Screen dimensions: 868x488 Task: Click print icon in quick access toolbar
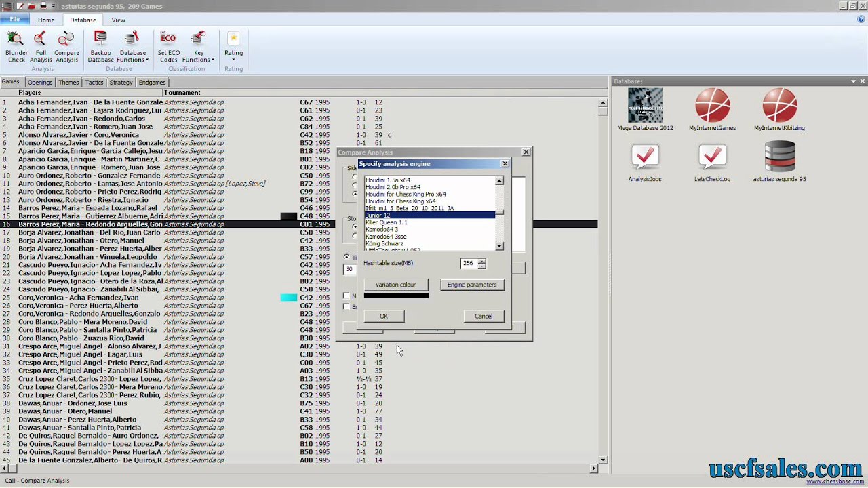coord(43,6)
